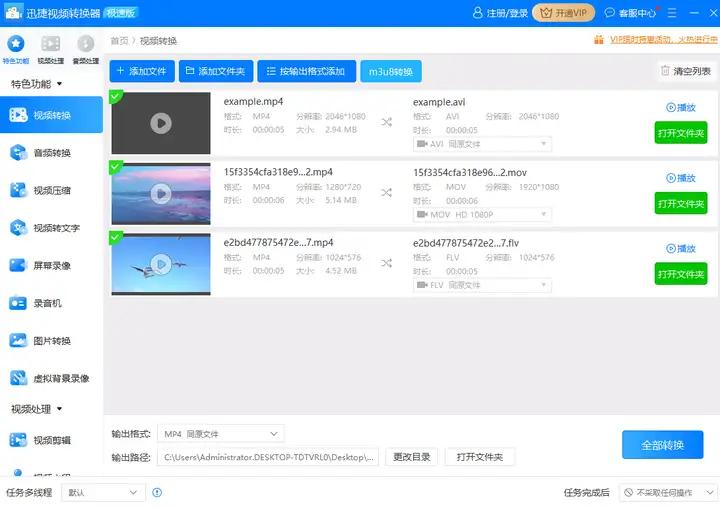Deselect the e2bd477875472e video checkbox
The height and width of the screenshot is (507, 720).
point(116,237)
